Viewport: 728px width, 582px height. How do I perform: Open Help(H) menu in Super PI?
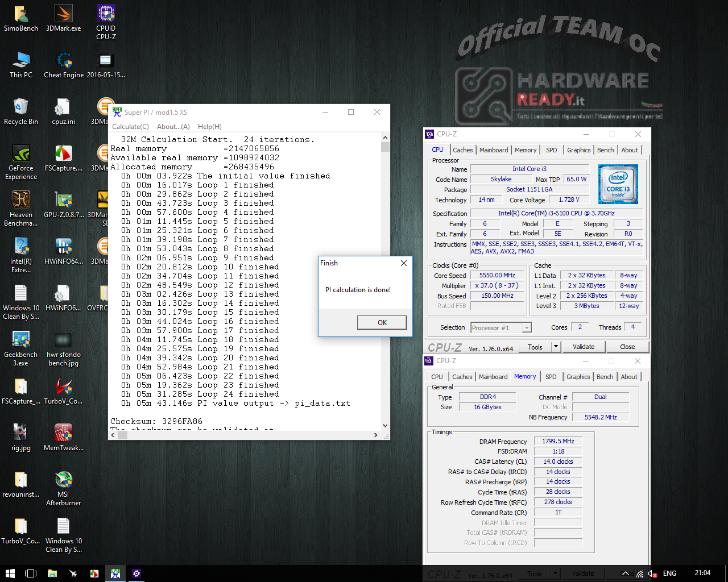point(210,127)
